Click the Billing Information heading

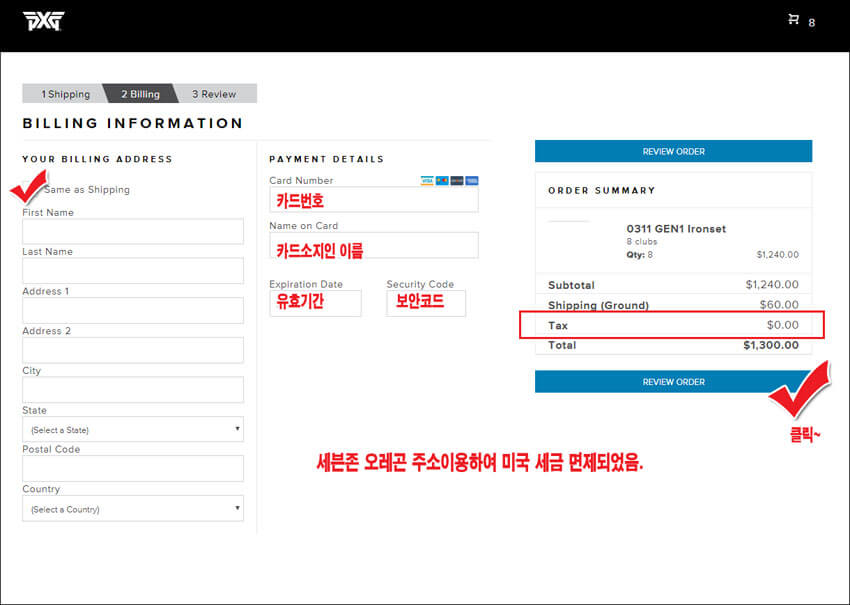tap(133, 123)
